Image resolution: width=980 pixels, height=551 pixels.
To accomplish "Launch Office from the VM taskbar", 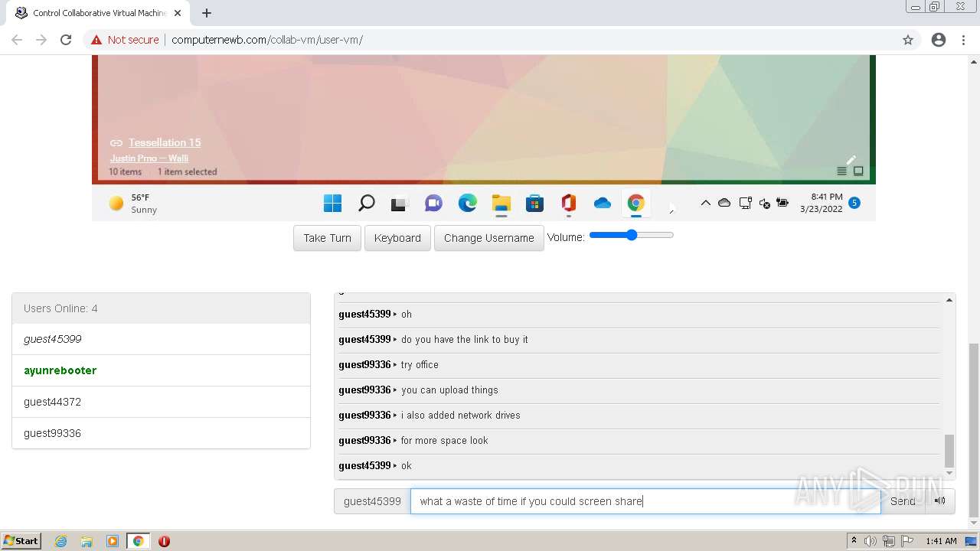I will click(x=568, y=203).
